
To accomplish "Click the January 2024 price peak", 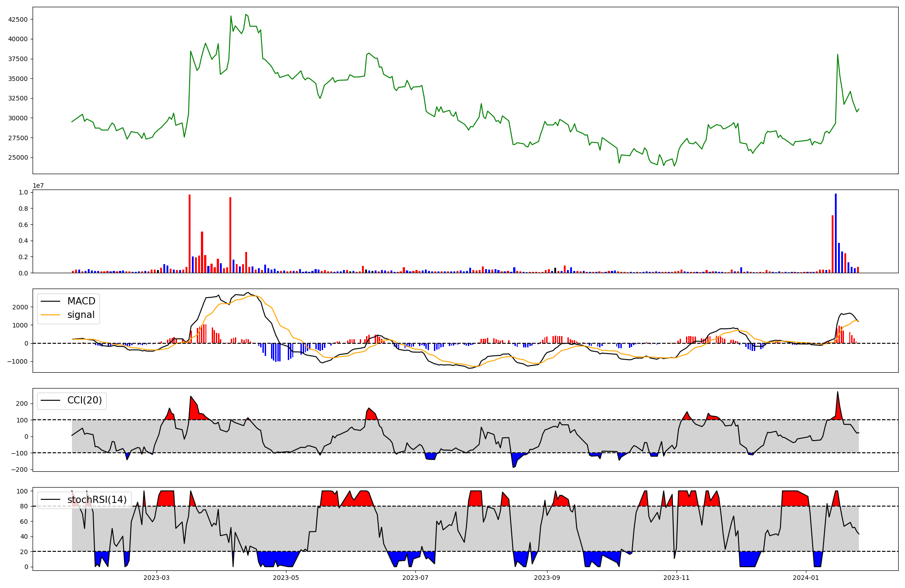I will [838, 55].
